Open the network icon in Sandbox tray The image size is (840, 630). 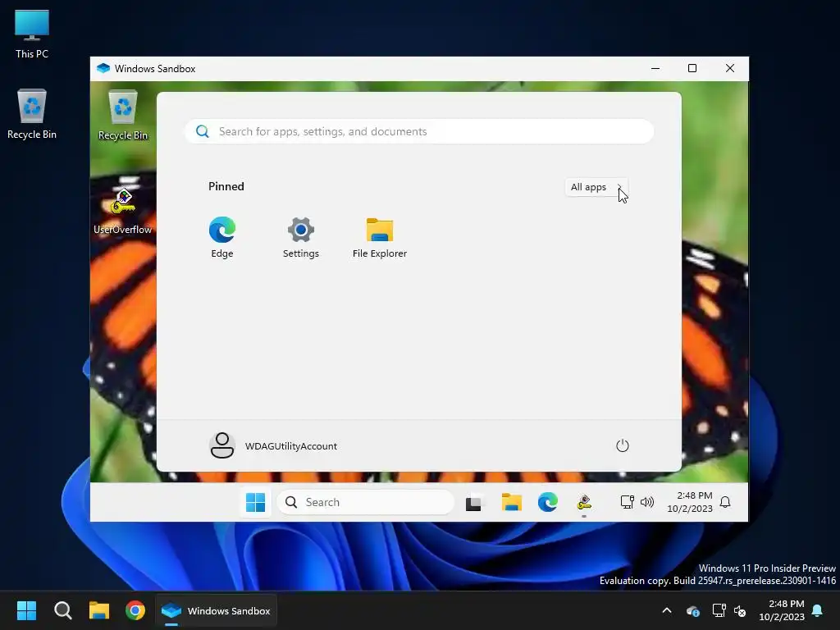(x=627, y=502)
